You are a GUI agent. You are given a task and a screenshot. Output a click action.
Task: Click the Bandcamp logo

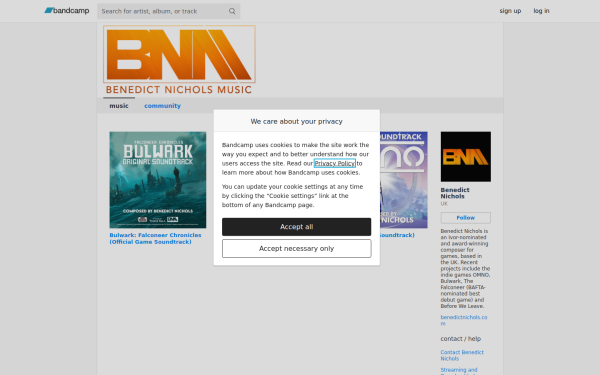(67, 11)
